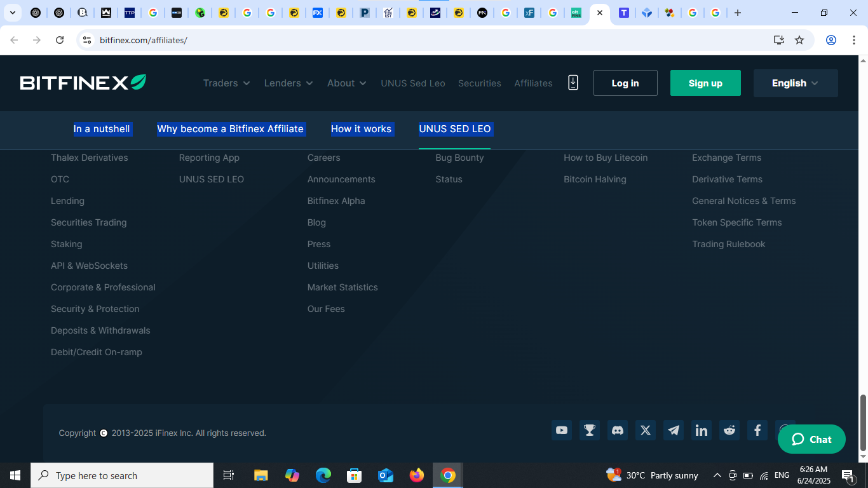Click the install app icon in address bar
This screenshot has height=488, width=868.
click(x=779, y=40)
